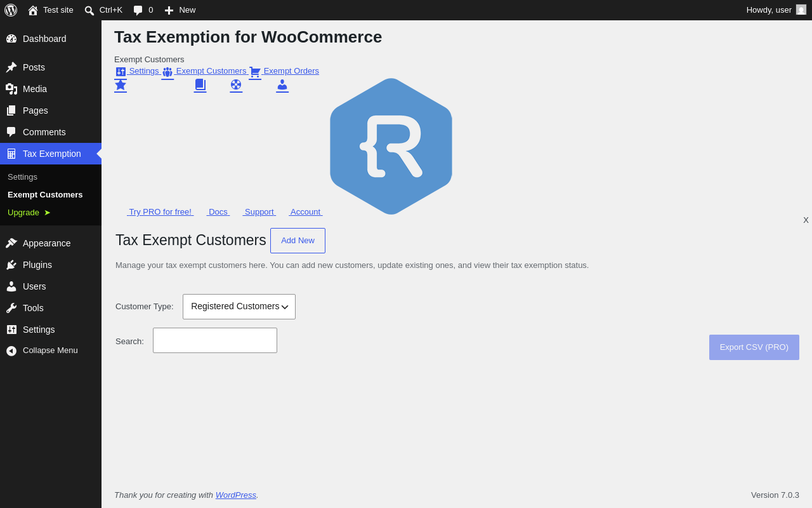Image resolution: width=812 pixels, height=508 pixels.
Task: View the comments bubble in admin bar
Action: 143,10
